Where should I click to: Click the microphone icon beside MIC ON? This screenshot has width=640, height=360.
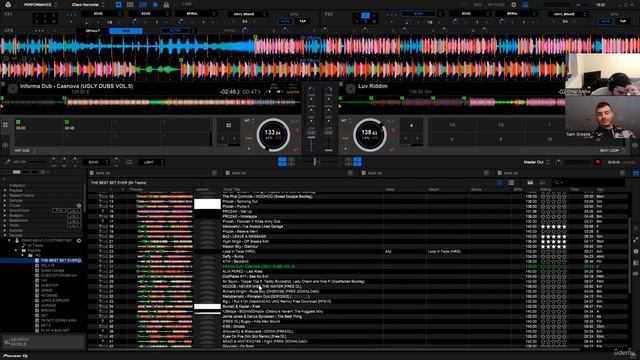[7, 162]
